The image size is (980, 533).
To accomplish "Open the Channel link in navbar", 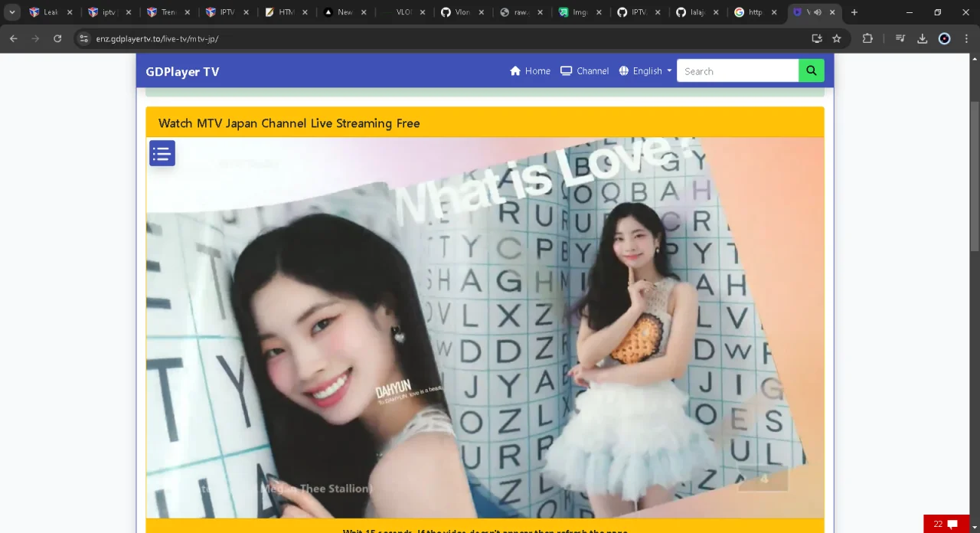I will [584, 70].
